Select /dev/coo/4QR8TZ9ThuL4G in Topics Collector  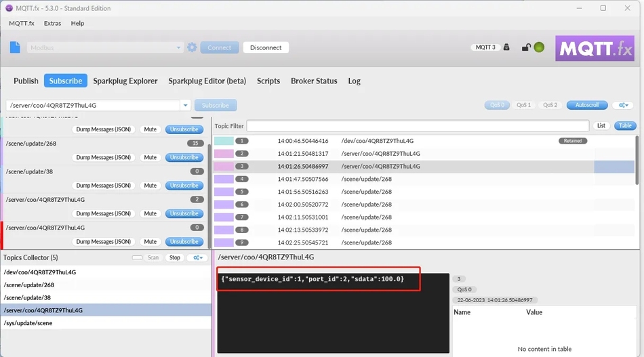[106, 272]
